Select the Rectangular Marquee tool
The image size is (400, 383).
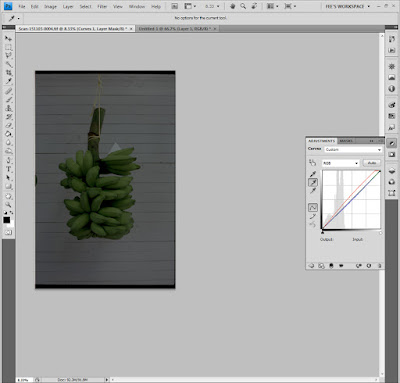pos(8,47)
